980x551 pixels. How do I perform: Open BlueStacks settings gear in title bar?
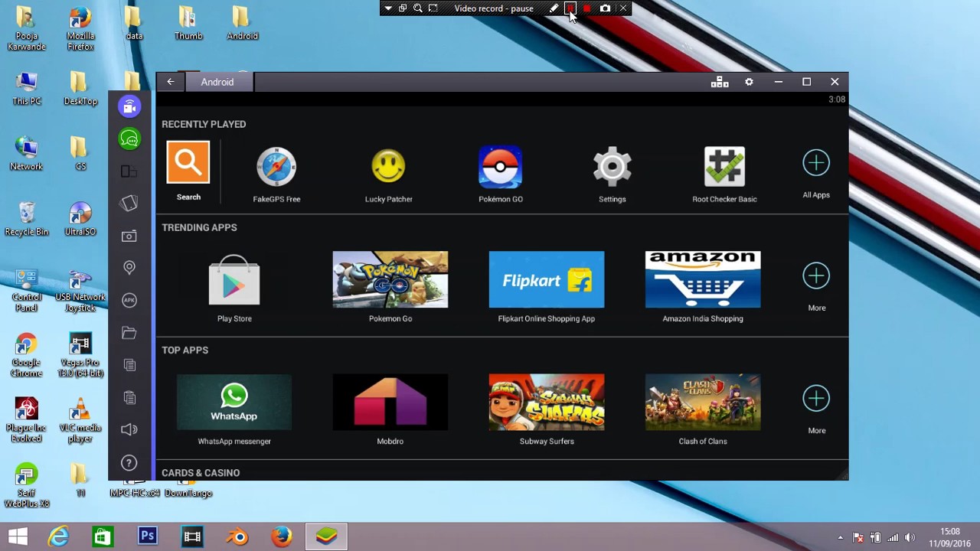tap(749, 82)
